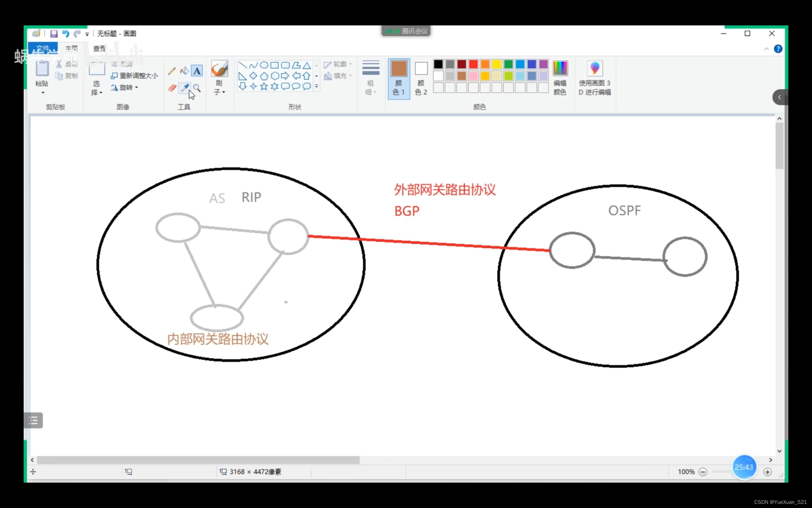This screenshot has width=812, height=508.
Task: Open the Fill (填充) dropdown
Action: pos(338,76)
